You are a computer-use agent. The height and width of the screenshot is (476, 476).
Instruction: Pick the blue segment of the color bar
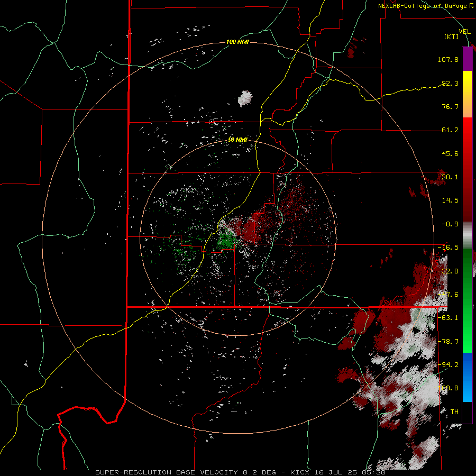(x=467, y=377)
